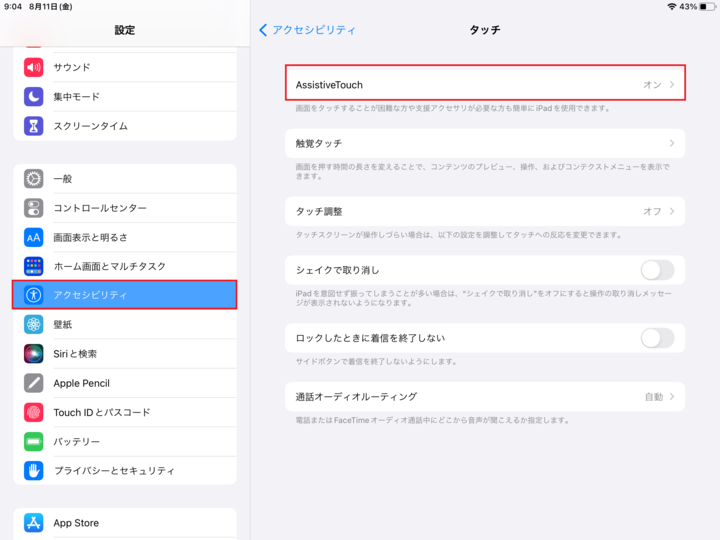The image size is (720, 540).
Task: Click オフ value on タッチ調整 row
Action: [x=652, y=211]
